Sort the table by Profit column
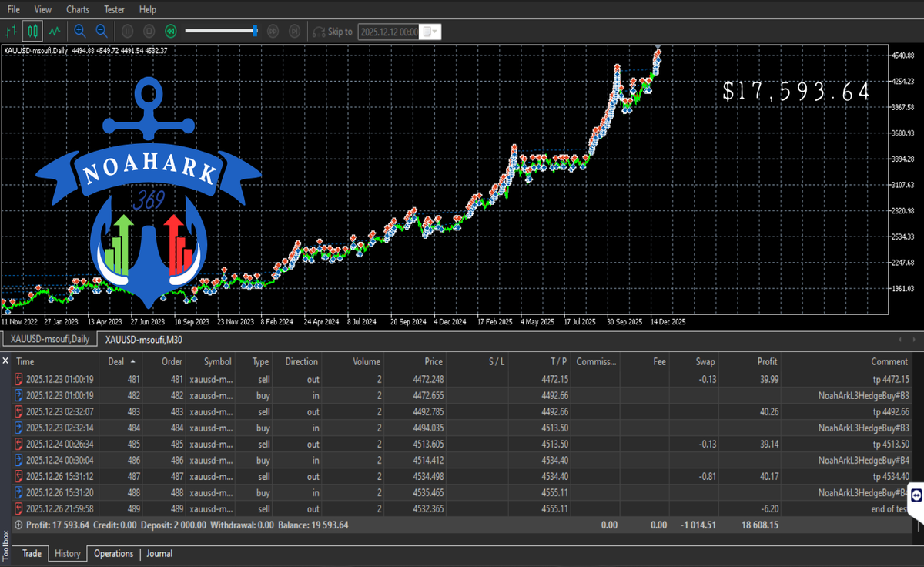This screenshot has height=567, width=924. 766,361
